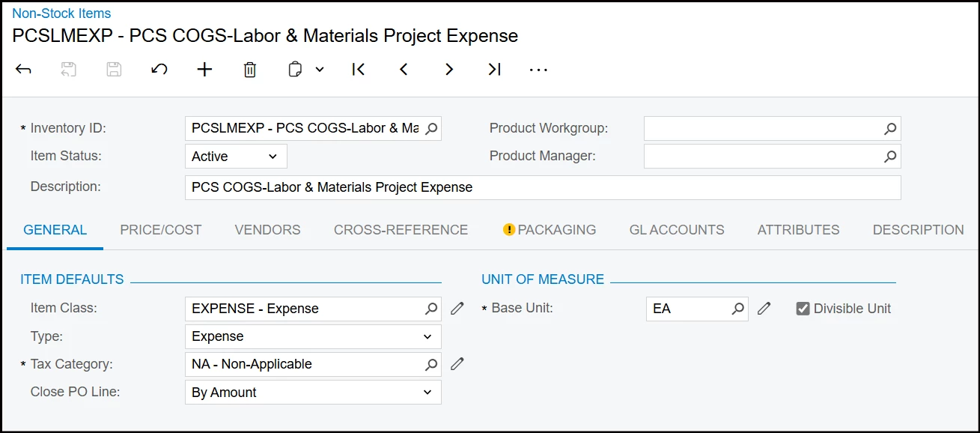Click the back arrow toolbar icon
This screenshot has height=433, width=980.
(x=23, y=70)
